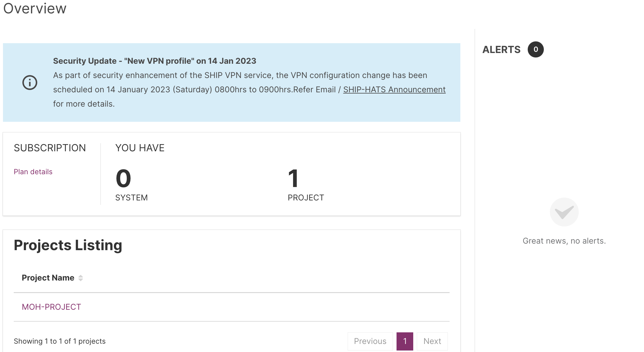Click the 0 SYSTEM count
644x352 pixels.
(123, 178)
